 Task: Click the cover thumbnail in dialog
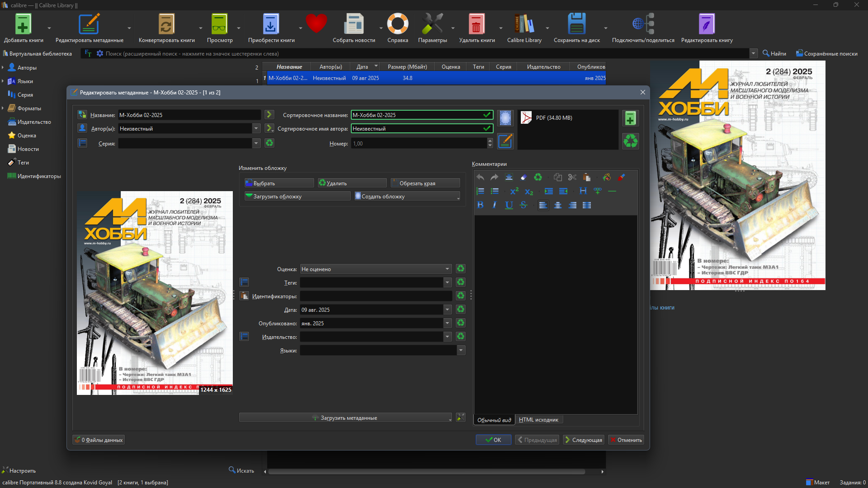[155, 293]
